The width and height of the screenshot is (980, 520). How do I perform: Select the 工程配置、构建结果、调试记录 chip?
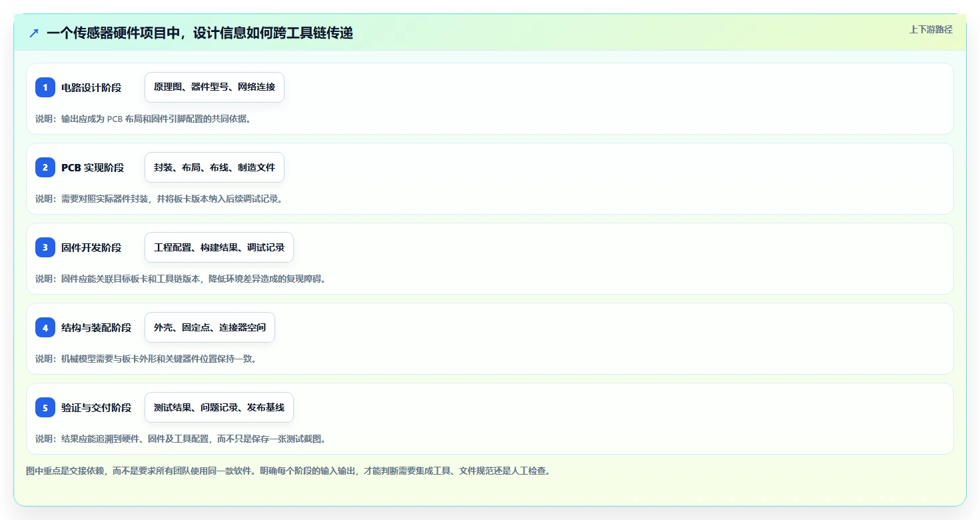219,247
